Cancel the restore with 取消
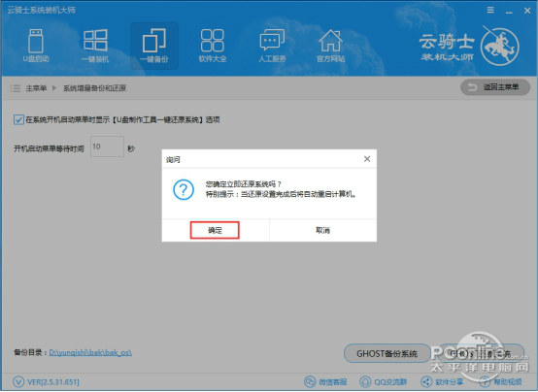This screenshot has height=392, width=538. [322, 230]
